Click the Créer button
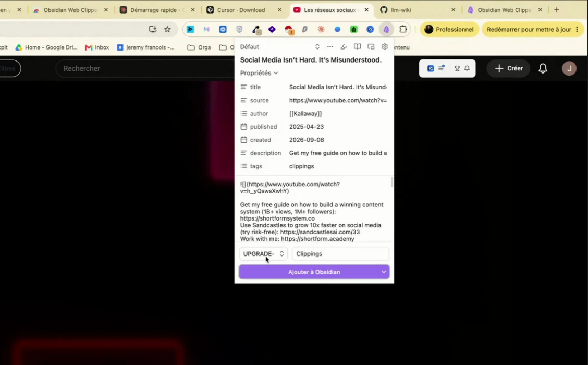Screen dimensions: 588x365 tap(508, 68)
